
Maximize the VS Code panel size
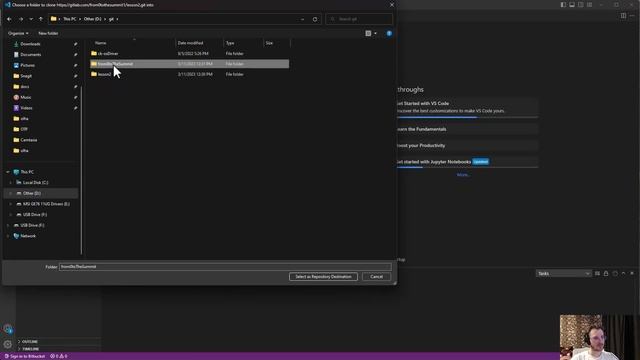pyautogui.click(x=623, y=273)
